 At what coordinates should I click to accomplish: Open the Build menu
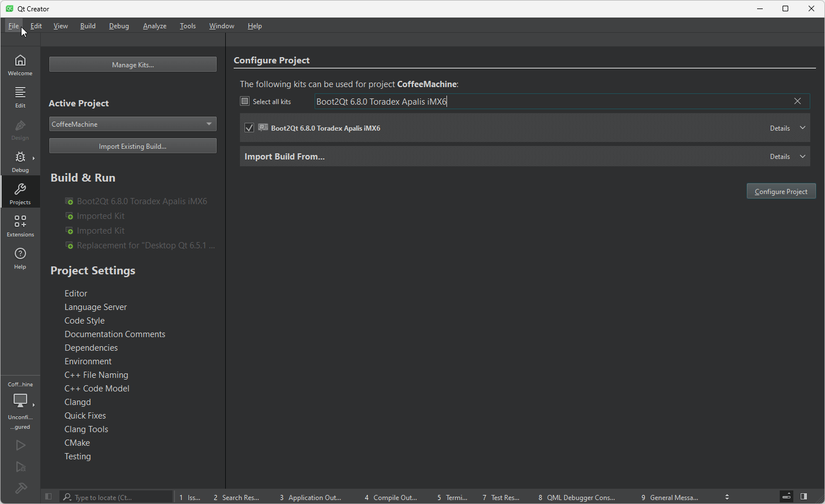pyautogui.click(x=88, y=26)
